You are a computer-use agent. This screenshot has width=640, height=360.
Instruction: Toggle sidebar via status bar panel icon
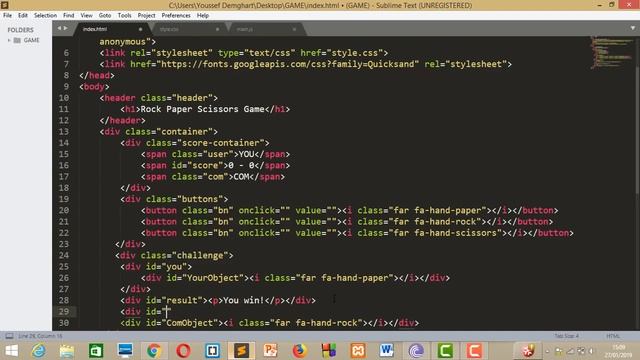point(9,336)
